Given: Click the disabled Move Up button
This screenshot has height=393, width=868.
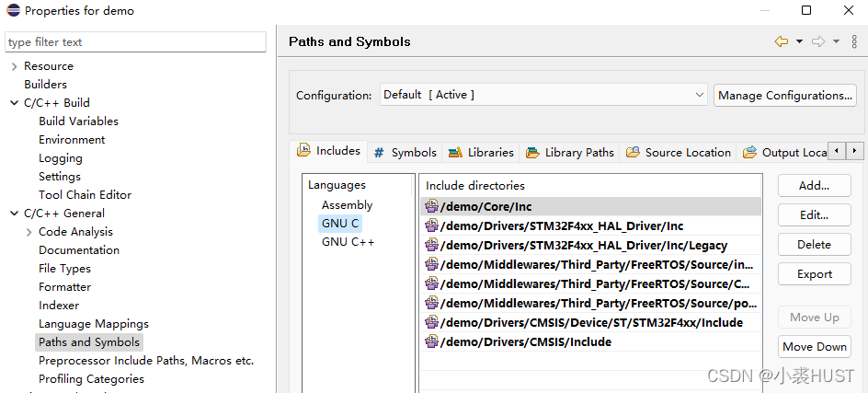Looking at the screenshot, I should tap(815, 317).
